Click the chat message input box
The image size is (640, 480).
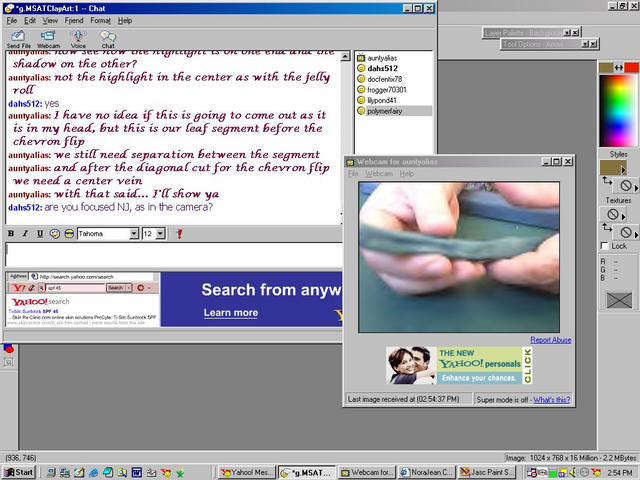(x=173, y=255)
